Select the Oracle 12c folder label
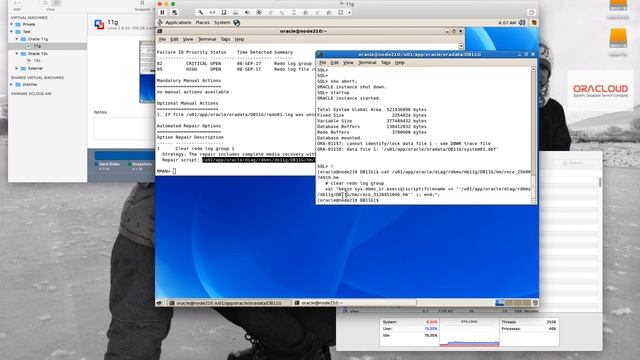The height and width of the screenshot is (360, 640). coord(38,54)
